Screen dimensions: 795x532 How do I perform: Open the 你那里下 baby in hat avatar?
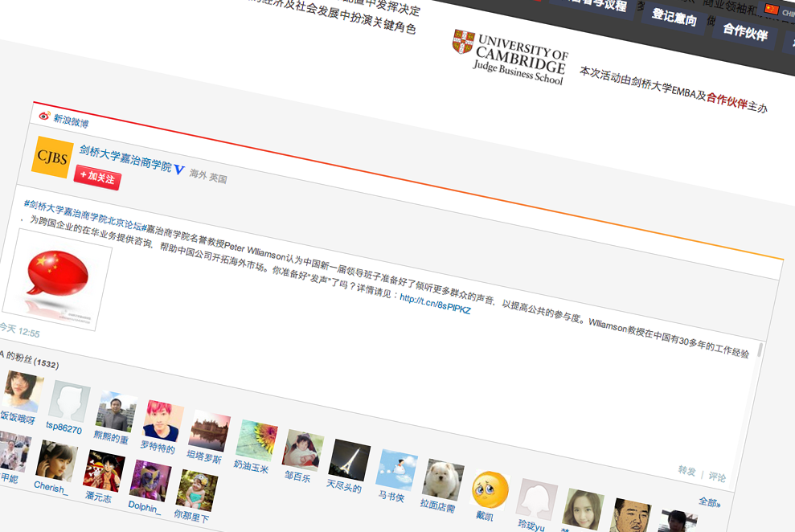(197, 490)
